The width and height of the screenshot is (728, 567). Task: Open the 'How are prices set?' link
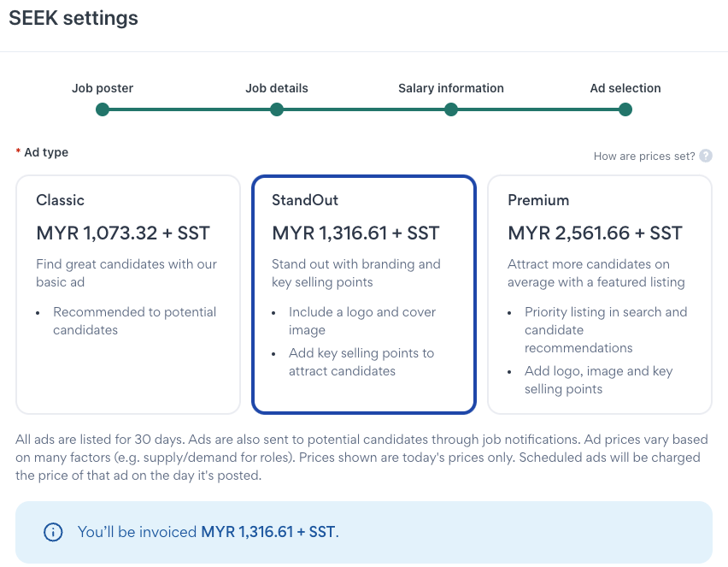click(644, 157)
